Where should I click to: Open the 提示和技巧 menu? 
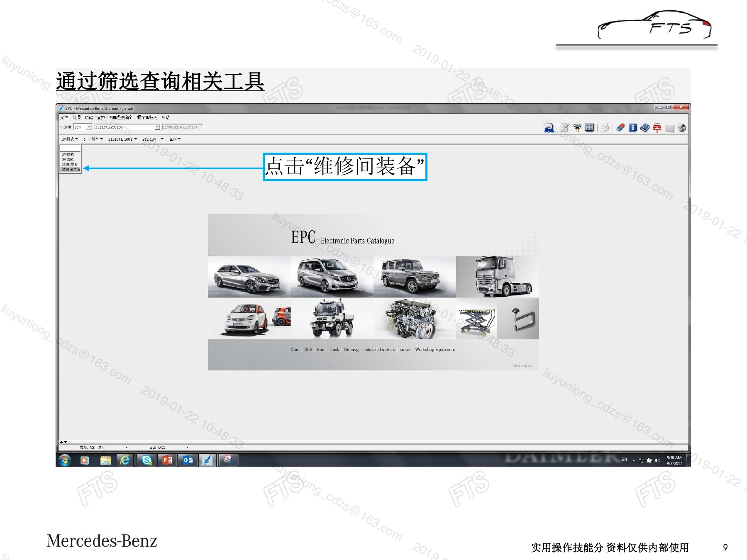pyautogui.click(x=147, y=117)
